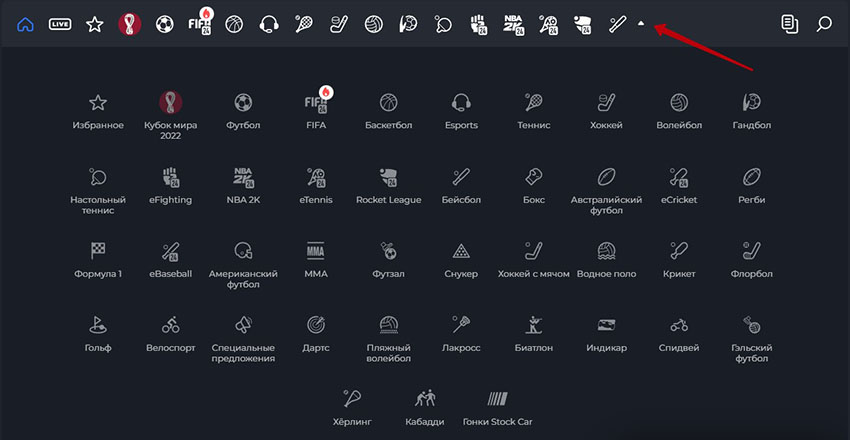The width and height of the screenshot is (850, 440).
Task: Choose Гэльский футбол sport
Action: point(752,339)
